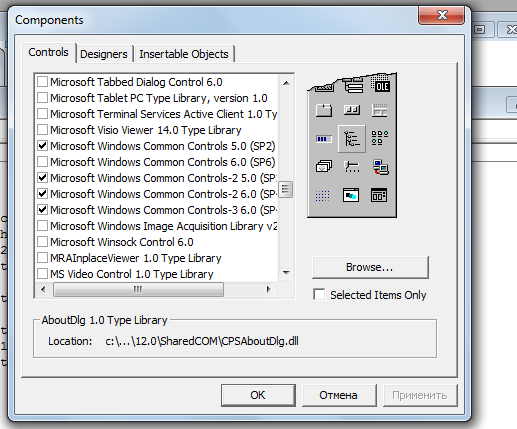Check Microsoft Visio Viewer 14.0 Type Library

[x=42, y=130]
